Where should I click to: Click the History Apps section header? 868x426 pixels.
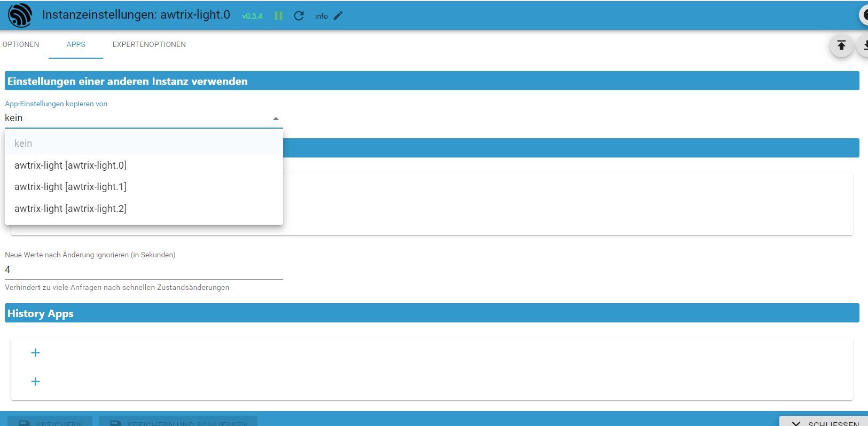[432, 313]
